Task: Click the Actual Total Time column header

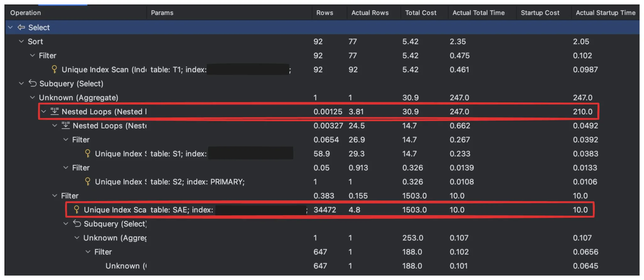Action: coord(478,13)
